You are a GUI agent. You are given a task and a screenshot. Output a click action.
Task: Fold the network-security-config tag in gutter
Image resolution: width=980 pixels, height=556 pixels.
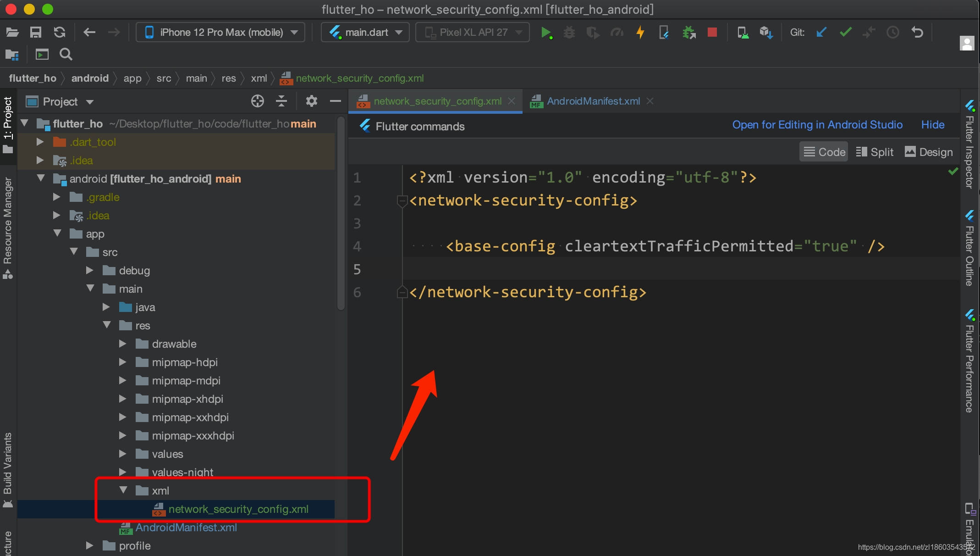click(x=402, y=200)
